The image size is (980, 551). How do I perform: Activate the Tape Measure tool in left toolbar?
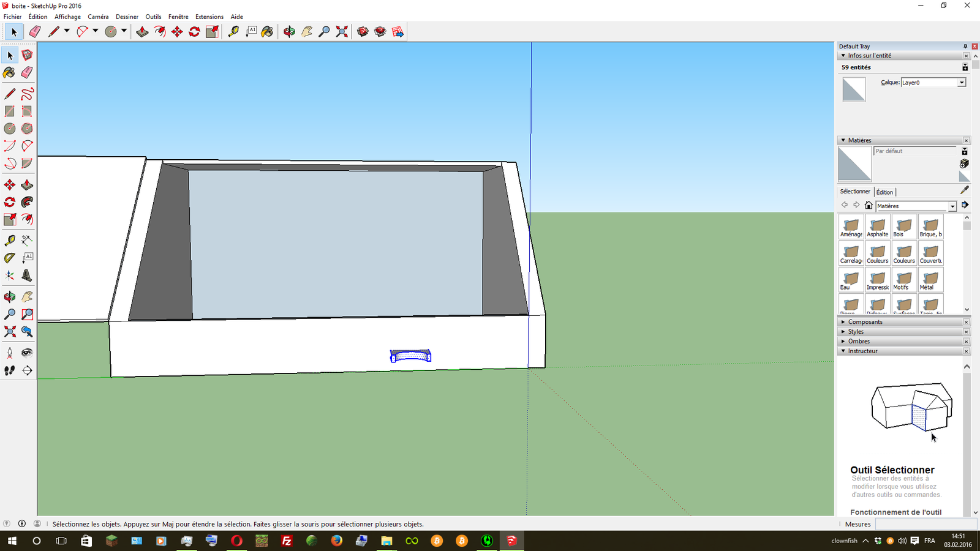pyautogui.click(x=9, y=240)
